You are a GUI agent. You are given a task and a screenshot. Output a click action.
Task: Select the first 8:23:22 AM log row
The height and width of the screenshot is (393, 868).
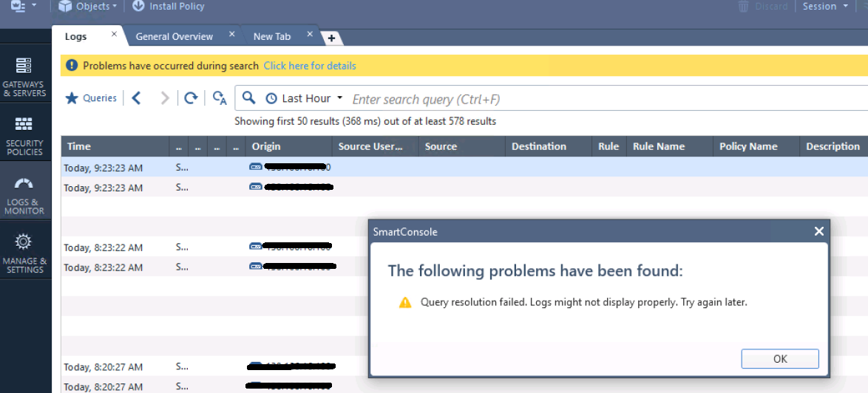point(215,247)
